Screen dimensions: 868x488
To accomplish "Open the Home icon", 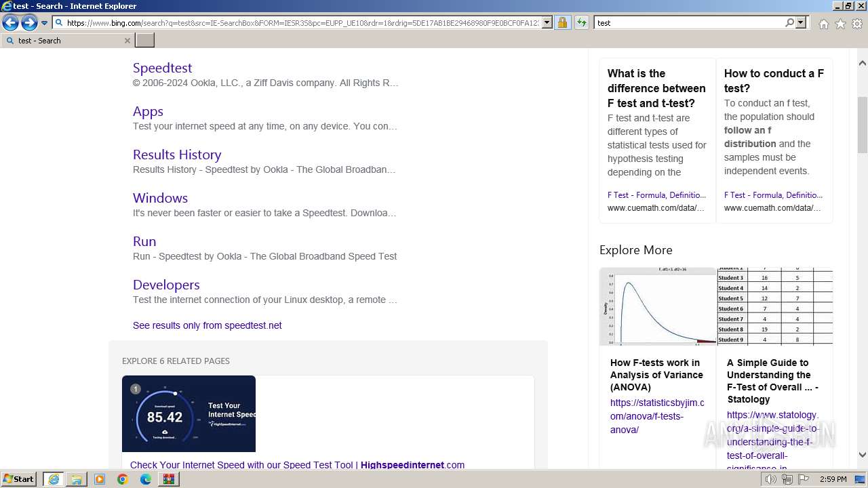I will click(823, 24).
